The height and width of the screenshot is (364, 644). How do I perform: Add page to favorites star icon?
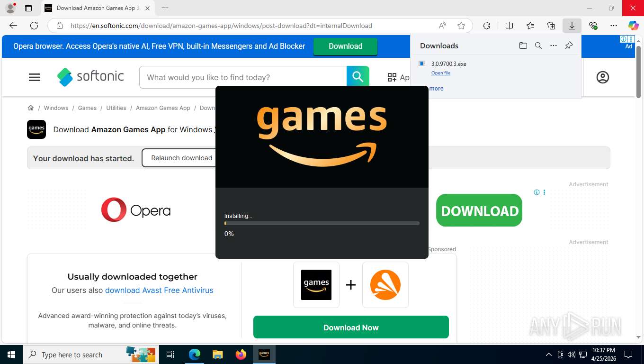[461, 26]
